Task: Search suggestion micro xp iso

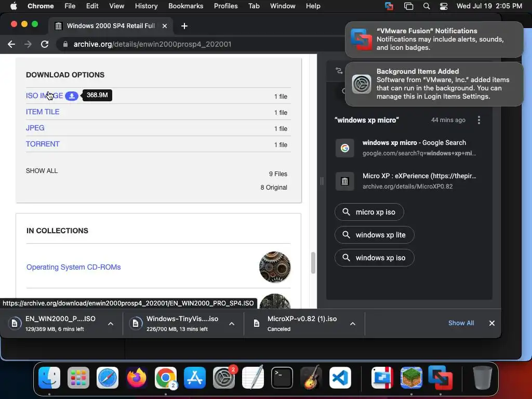Action: 369,212
